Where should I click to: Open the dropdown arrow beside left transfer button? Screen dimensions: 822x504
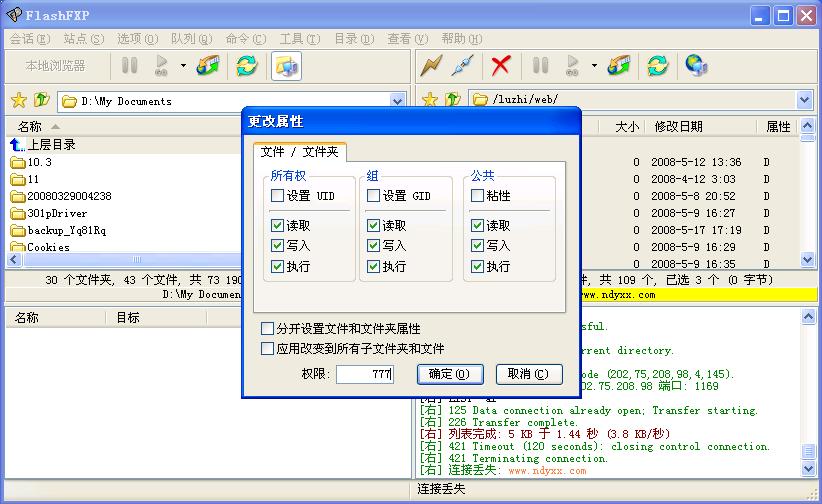(x=183, y=66)
